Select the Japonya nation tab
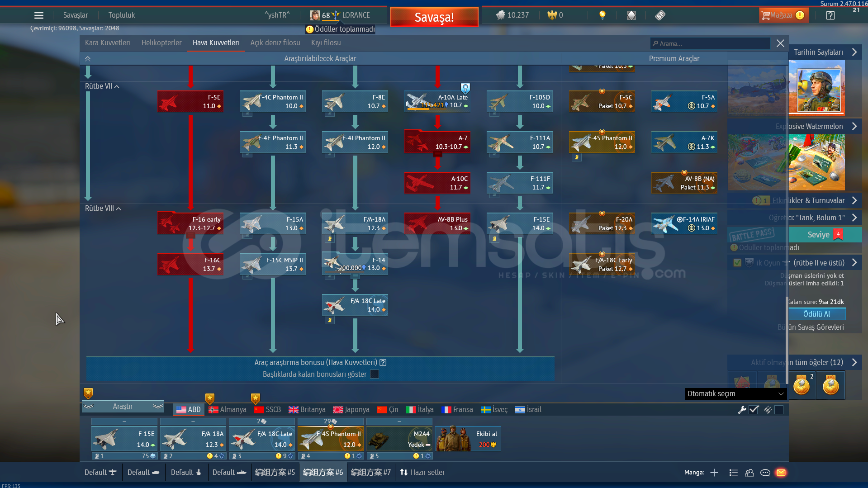The width and height of the screenshot is (868, 488). [351, 410]
